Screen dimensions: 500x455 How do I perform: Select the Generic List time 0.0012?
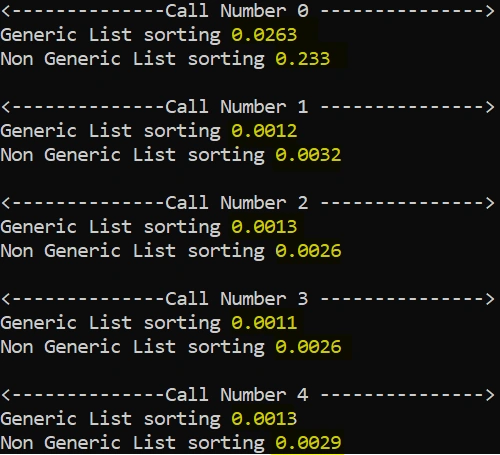[264, 131]
